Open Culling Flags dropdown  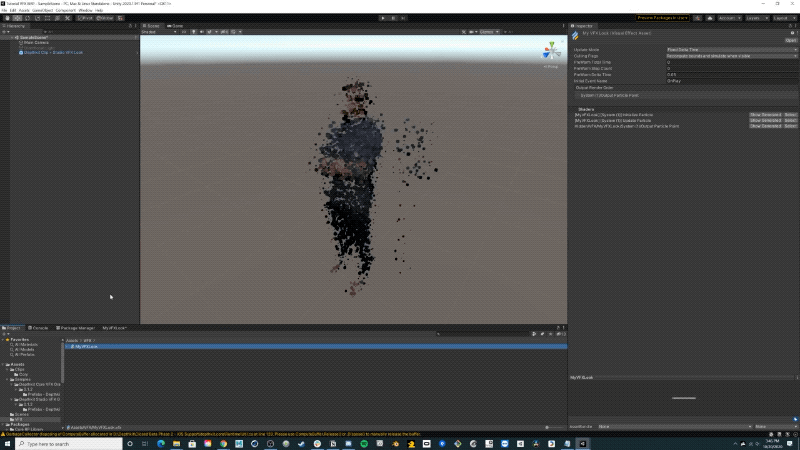point(732,56)
